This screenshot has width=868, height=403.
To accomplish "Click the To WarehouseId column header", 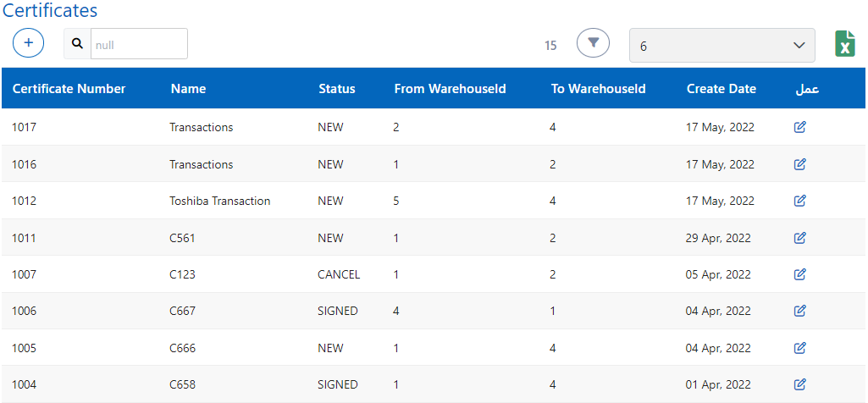I will click(x=598, y=89).
